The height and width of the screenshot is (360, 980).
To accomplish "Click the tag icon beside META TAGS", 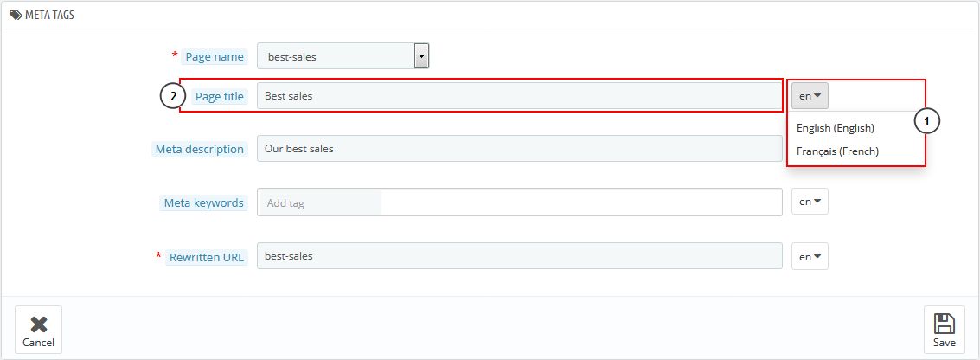I will click(16, 15).
